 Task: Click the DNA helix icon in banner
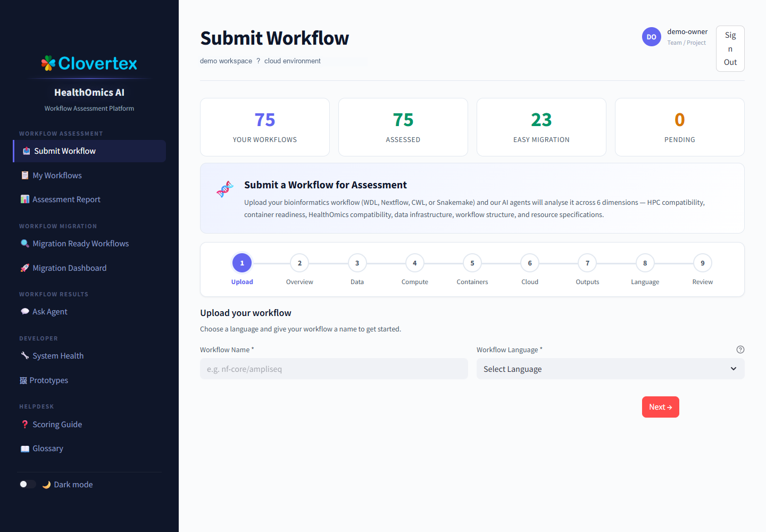pyautogui.click(x=225, y=189)
